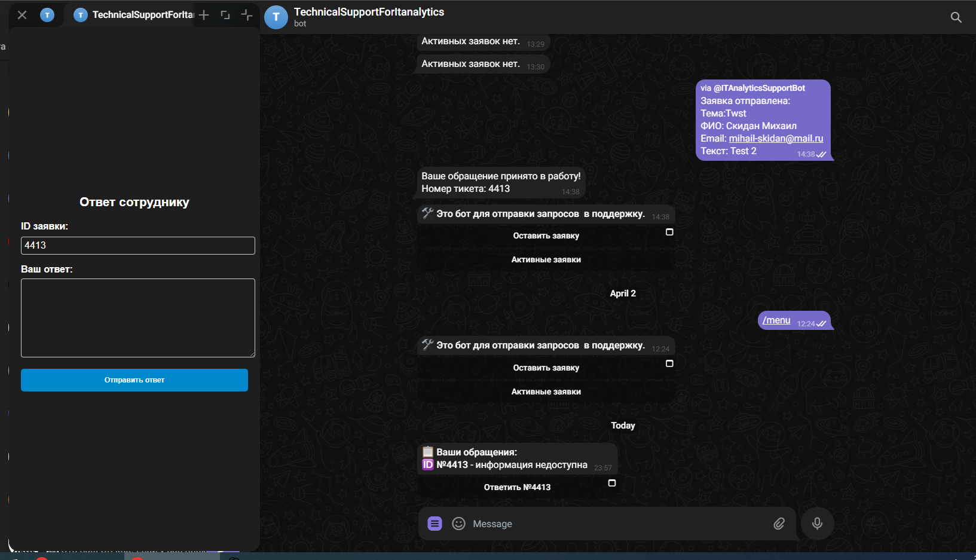Open the mihail-skidan@mail.ru email link
This screenshot has width=976, height=560.
[775, 138]
